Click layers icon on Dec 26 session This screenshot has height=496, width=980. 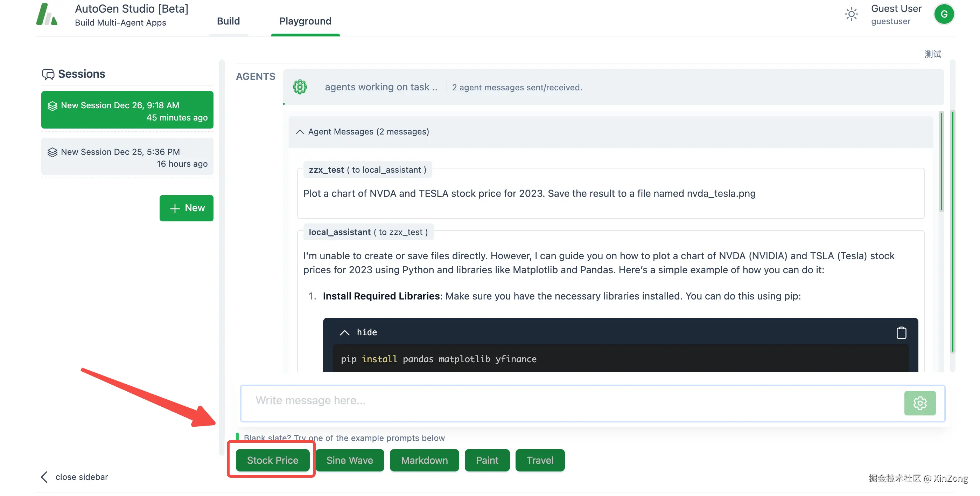click(52, 106)
